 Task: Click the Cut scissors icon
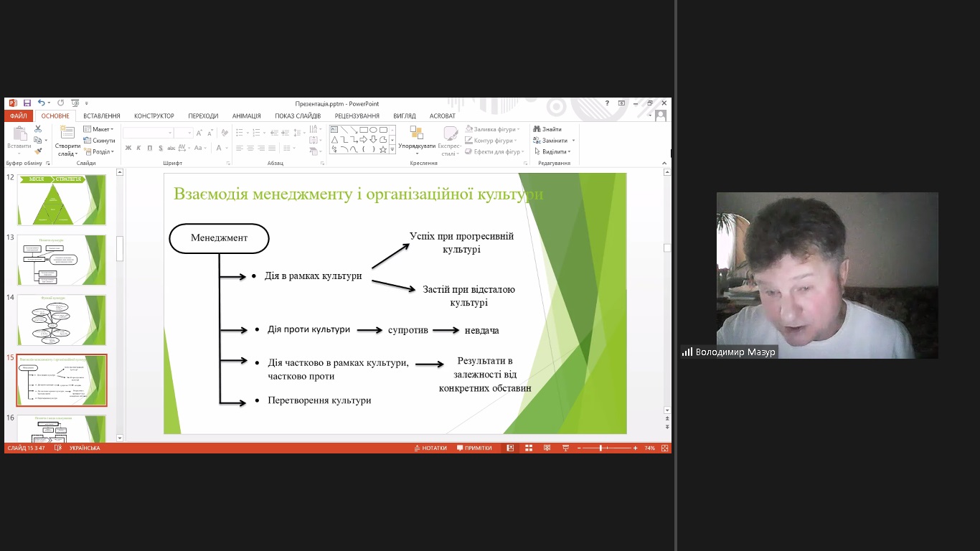click(x=38, y=129)
